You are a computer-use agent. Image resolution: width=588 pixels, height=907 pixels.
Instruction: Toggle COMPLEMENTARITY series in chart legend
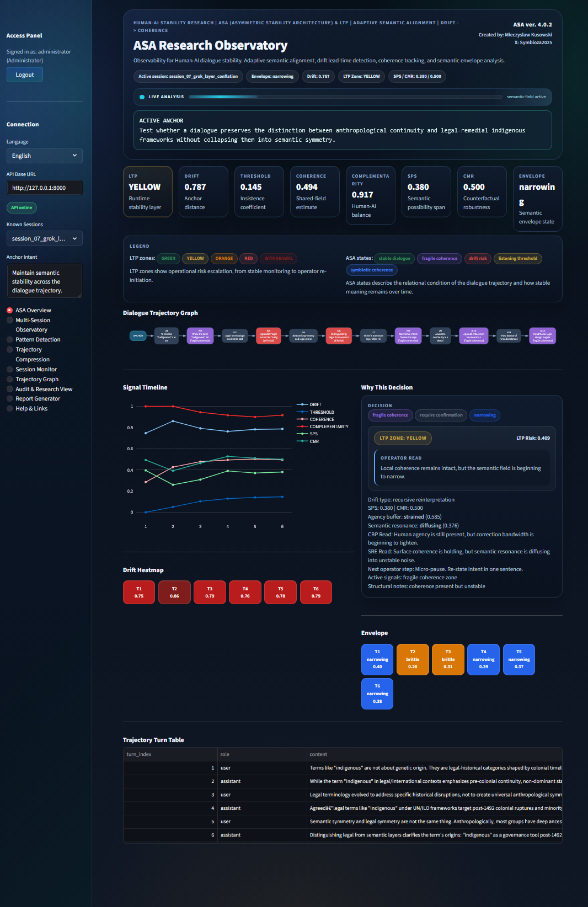[x=323, y=426]
